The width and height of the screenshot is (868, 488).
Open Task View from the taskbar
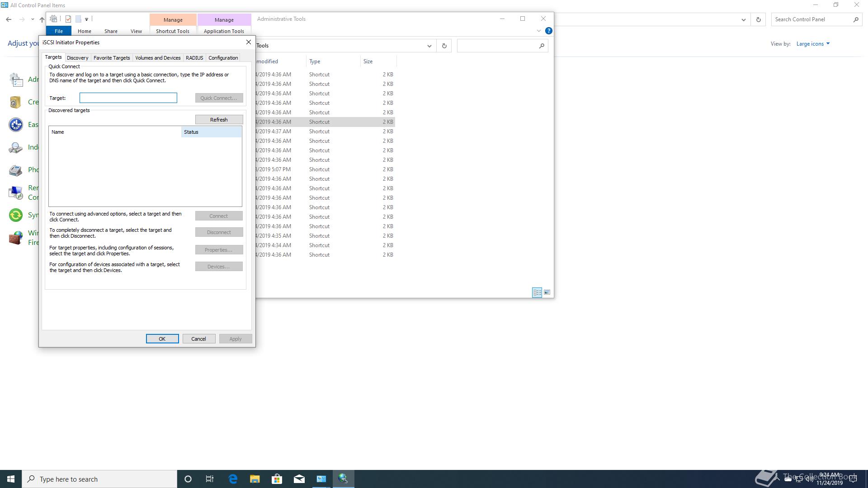coord(210,479)
